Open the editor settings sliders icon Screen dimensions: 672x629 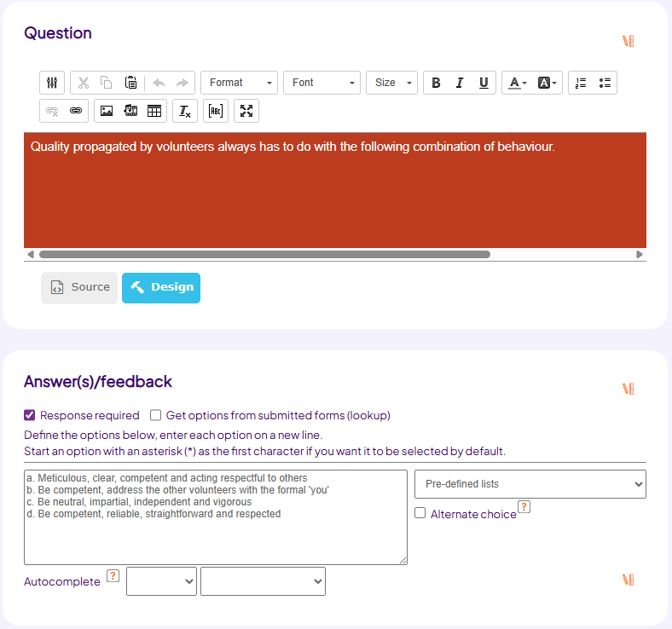(52, 83)
